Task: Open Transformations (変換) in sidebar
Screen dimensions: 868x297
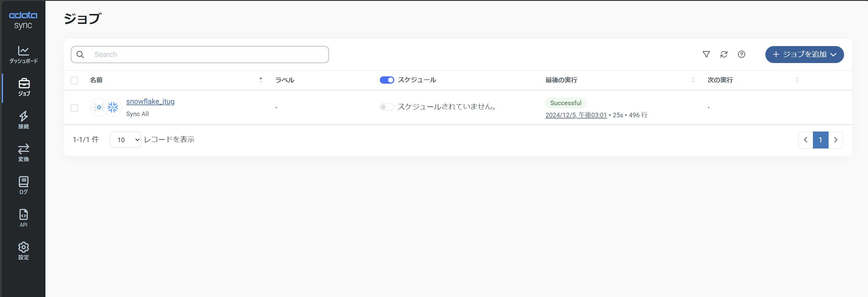Action: tap(24, 153)
